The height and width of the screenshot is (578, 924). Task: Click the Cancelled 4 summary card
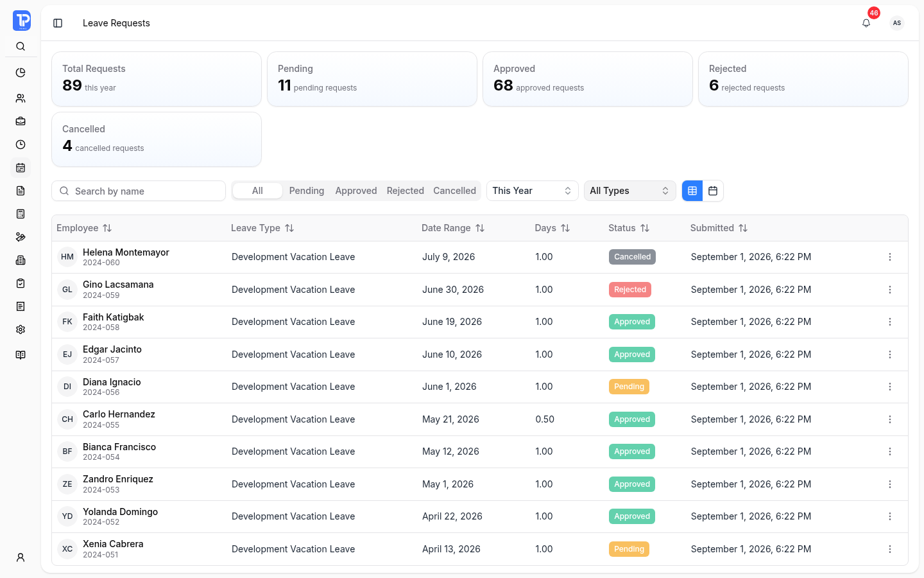(x=157, y=139)
